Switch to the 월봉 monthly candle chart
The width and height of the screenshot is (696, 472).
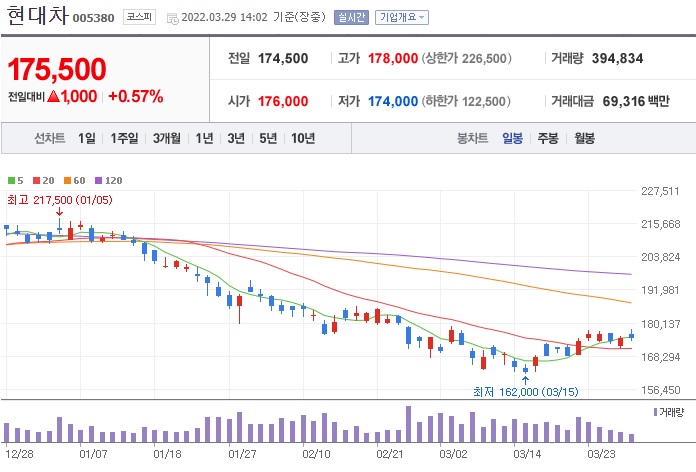[584, 138]
